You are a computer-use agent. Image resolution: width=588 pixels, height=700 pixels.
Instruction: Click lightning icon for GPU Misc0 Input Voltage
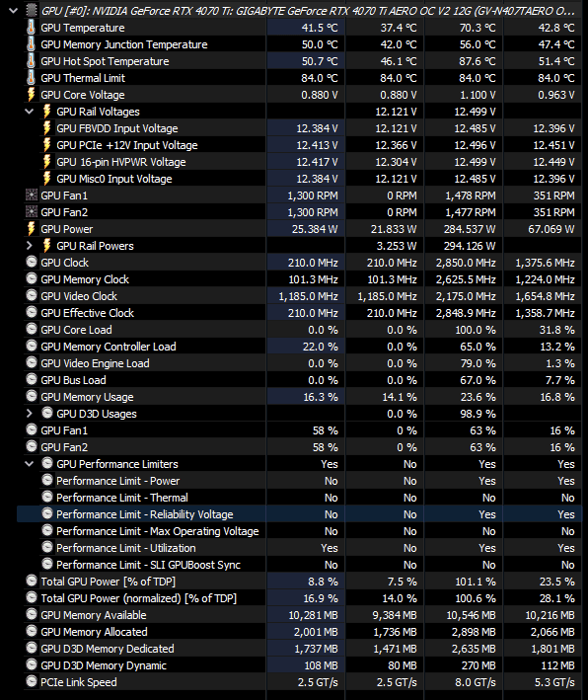46,179
